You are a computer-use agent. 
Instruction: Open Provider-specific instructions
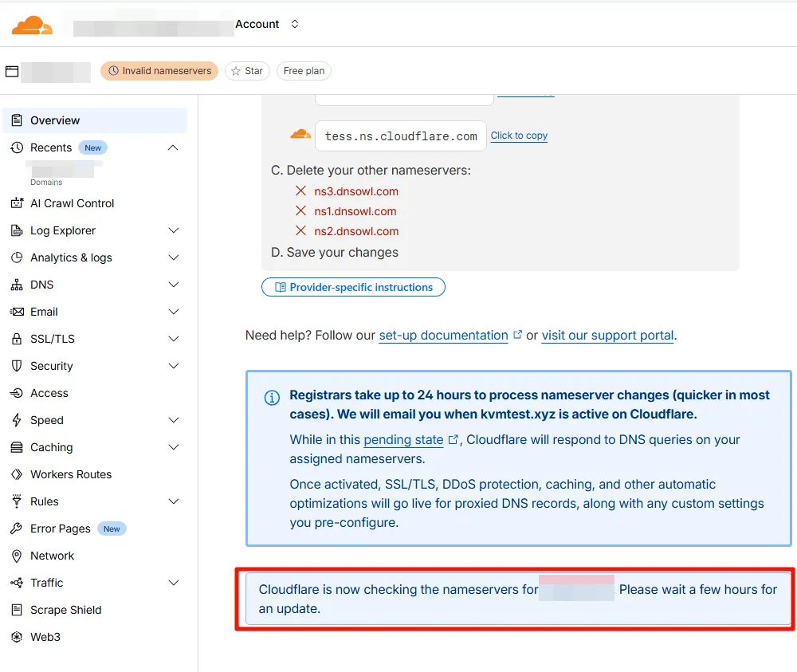353,287
